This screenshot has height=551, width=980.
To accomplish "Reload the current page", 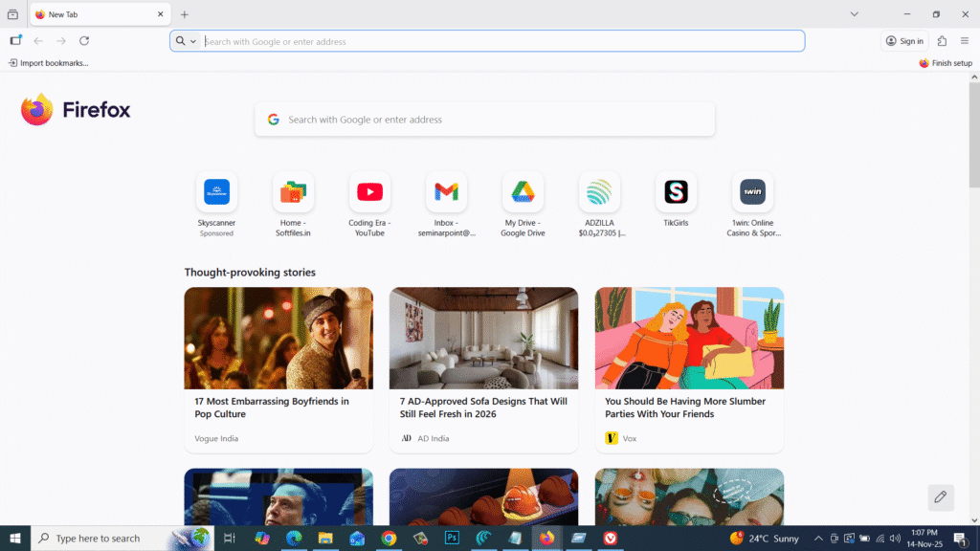I will tap(84, 40).
